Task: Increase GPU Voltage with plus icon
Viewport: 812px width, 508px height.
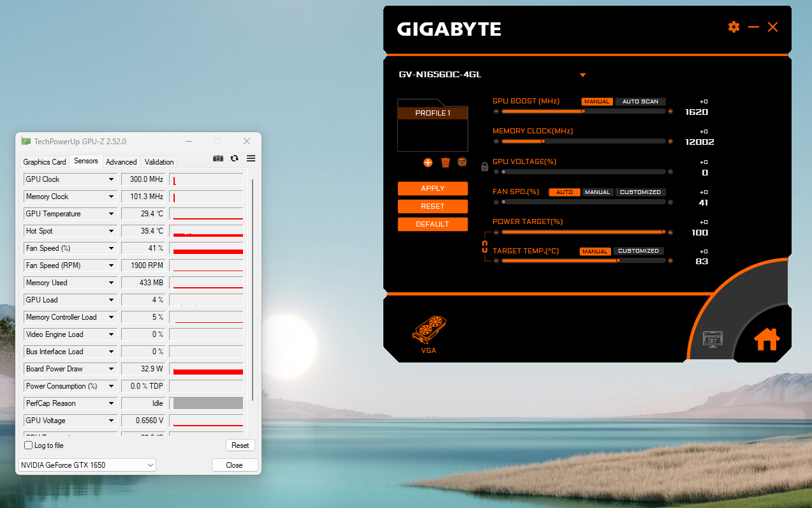Action: (670, 172)
